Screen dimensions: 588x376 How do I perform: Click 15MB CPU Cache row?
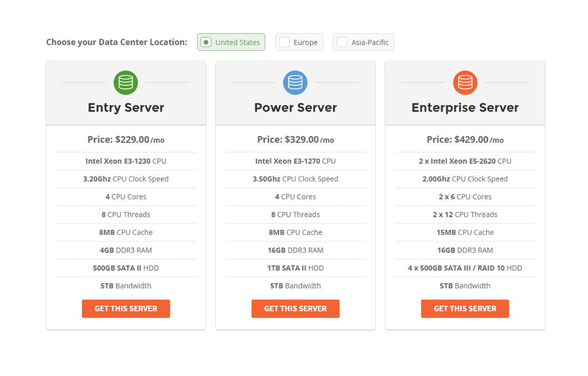[465, 232]
